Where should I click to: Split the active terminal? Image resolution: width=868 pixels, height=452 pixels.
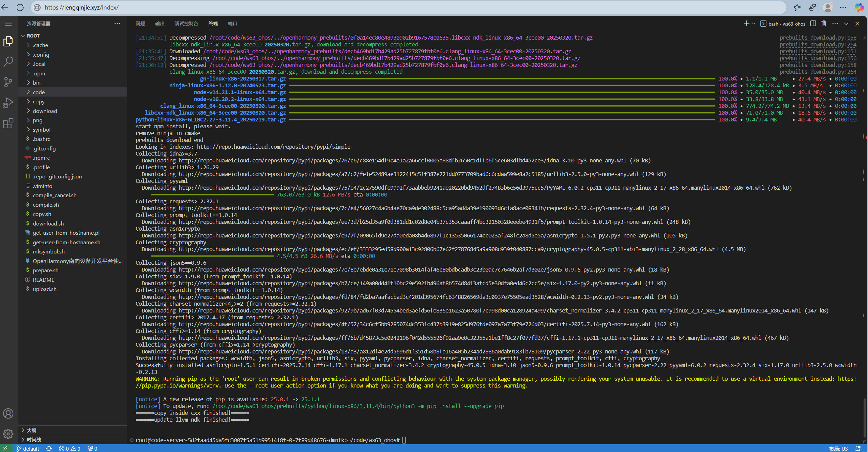813,23
